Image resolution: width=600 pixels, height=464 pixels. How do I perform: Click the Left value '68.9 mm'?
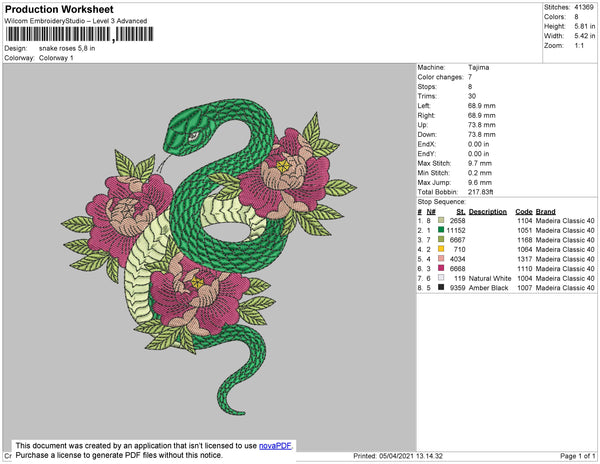[x=481, y=106]
